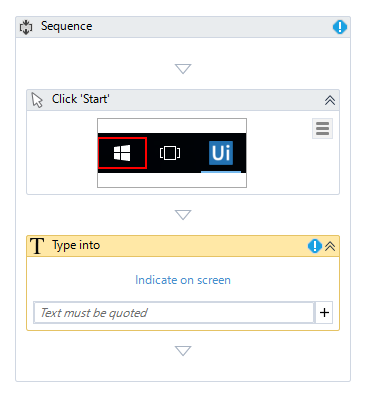Click the Windows logo in the screenshot preview
This screenshot has height=399, width=365.
tap(122, 153)
